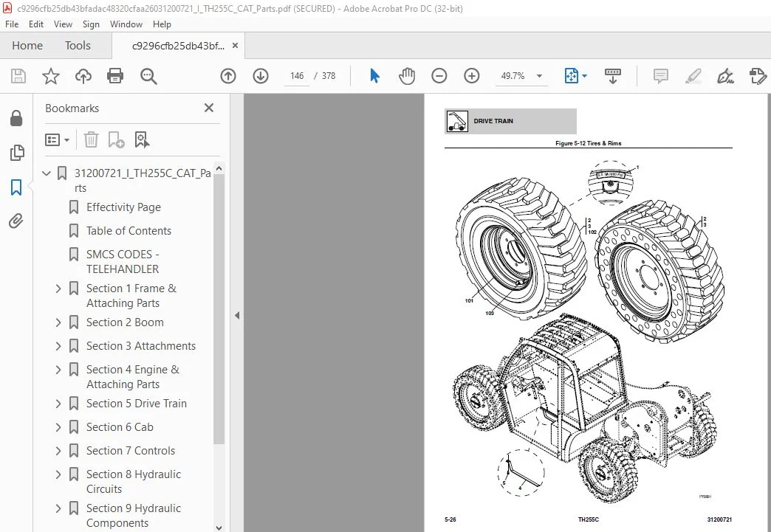
Task: Expand Section 5 Drive Train bookmark
Action: (58, 404)
